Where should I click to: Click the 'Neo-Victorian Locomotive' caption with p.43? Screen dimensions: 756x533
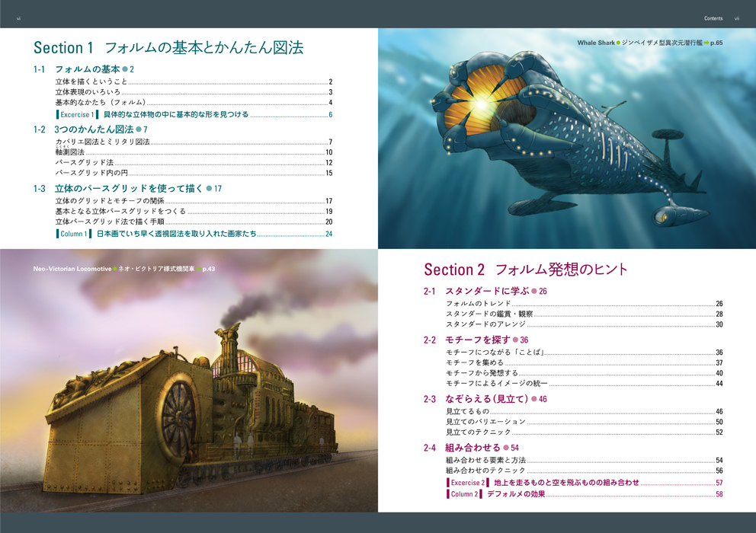click(124, 269)
